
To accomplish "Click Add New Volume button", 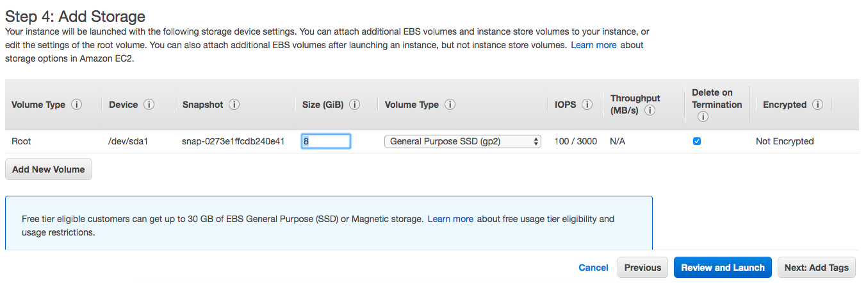I will tap(49, 169).
